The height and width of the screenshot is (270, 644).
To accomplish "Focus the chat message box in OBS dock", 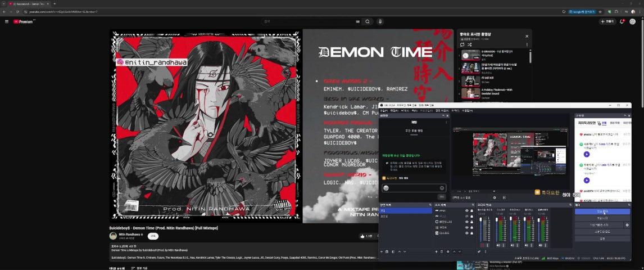I will click(x=414, y=188).
